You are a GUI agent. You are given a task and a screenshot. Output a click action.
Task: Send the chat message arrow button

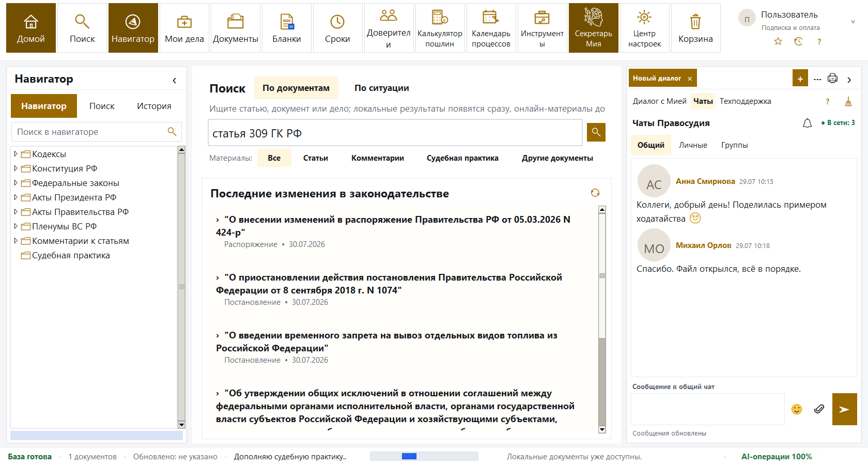coord(844,409)
